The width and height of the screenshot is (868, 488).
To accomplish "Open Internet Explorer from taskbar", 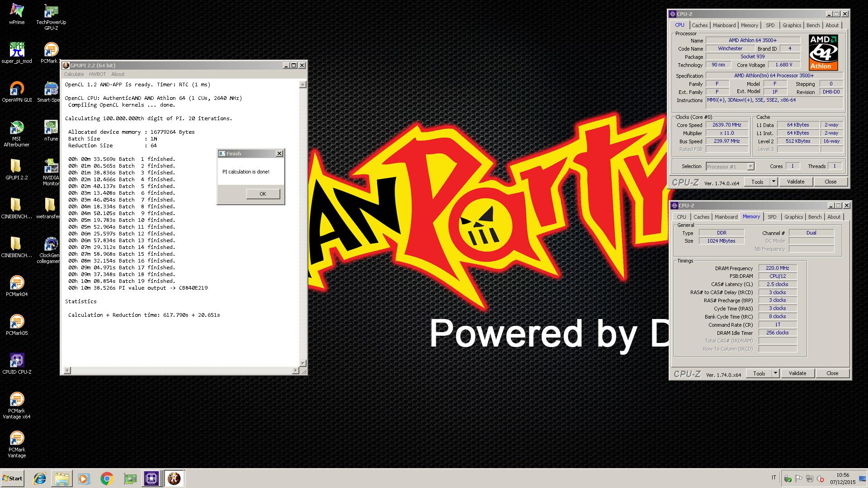I will [40, 479].
